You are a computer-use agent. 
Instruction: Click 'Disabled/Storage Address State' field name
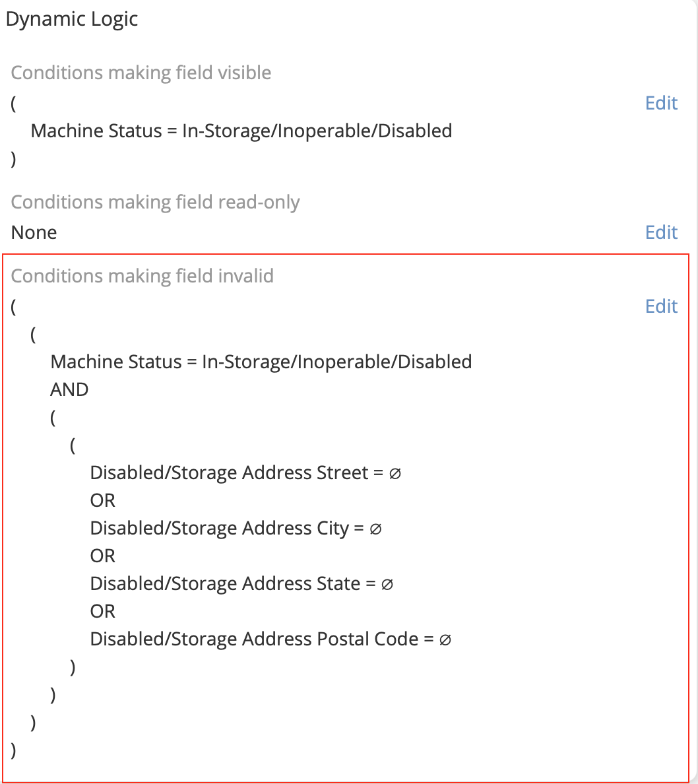click(225, 583)
